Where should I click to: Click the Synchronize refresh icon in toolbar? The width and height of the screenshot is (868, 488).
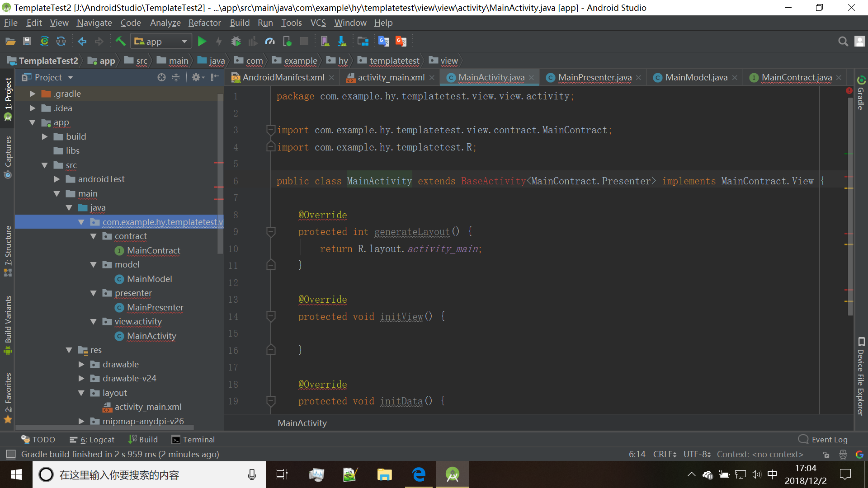(x=61, y=42)
